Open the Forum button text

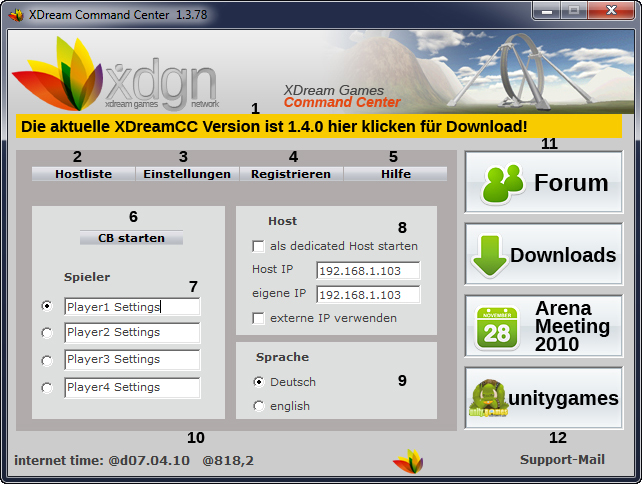point(571,183)
